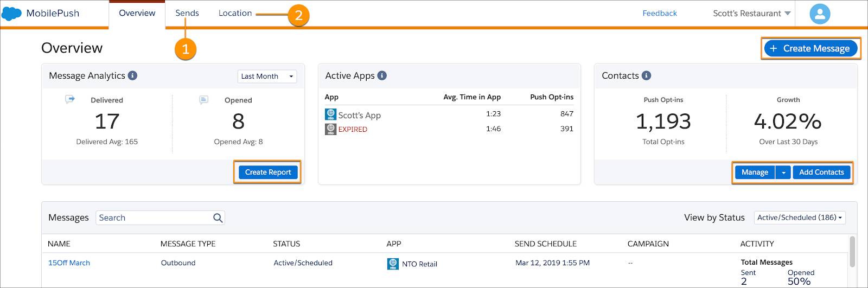The width and height of the screenshot is (868, 288).
Task: Show info for Active Apps
Action: (x=382, y=75)
